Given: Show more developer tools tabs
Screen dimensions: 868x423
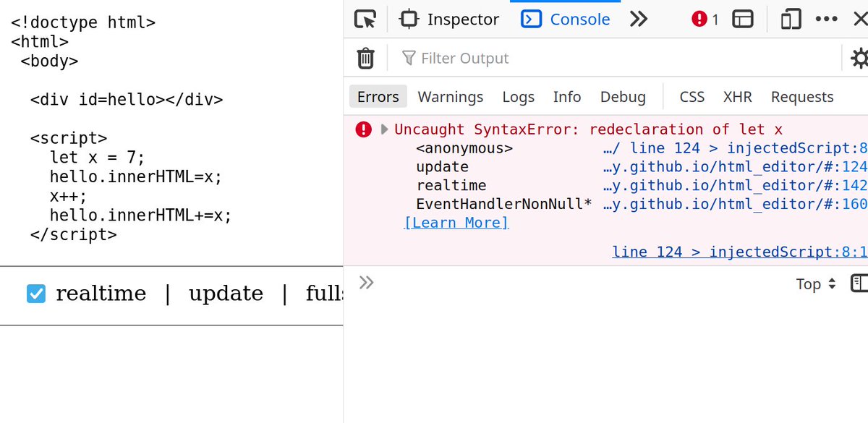Looking at the screenshot, I should point(639,20).
